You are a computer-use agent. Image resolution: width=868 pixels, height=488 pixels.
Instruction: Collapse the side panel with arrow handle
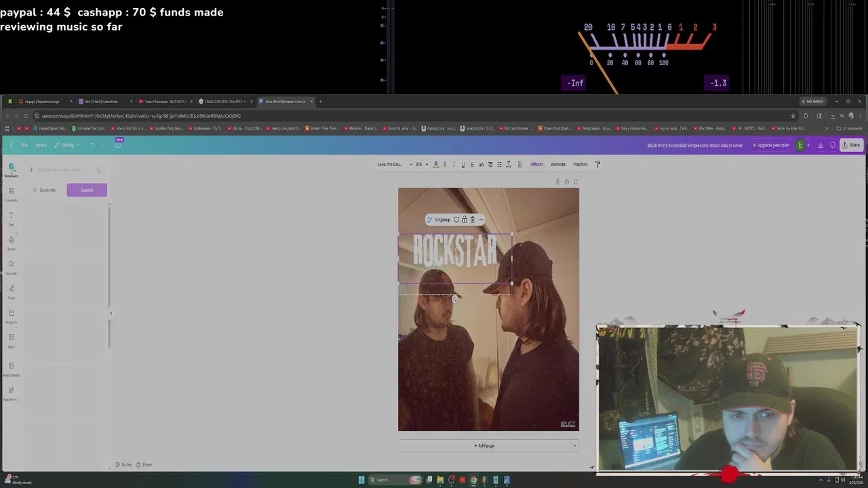point(111,313)
